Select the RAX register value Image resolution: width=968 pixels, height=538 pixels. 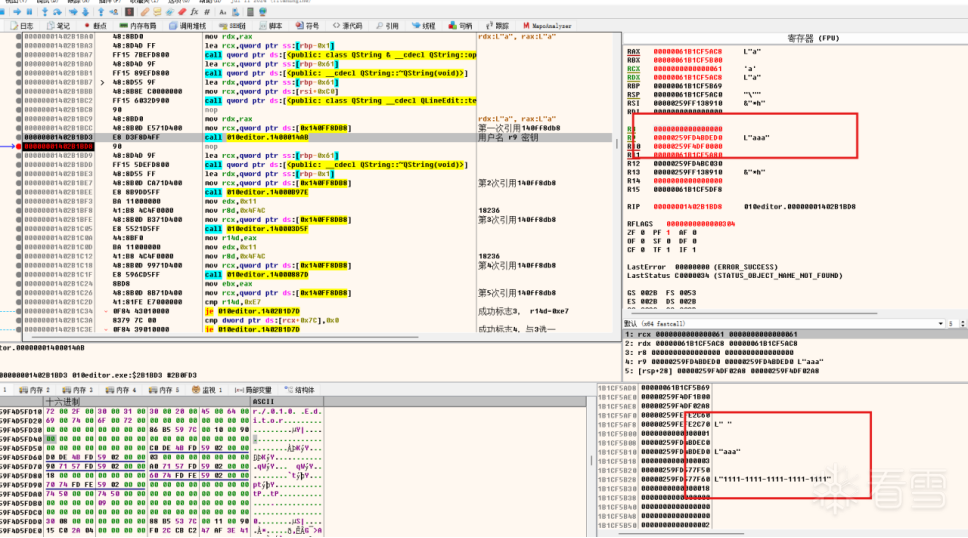pos(687,52)
